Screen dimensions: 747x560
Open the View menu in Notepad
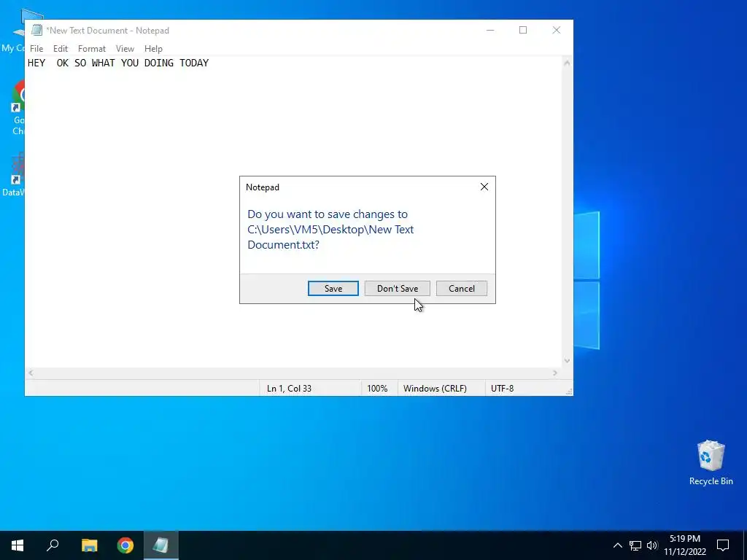coord(125,49)
